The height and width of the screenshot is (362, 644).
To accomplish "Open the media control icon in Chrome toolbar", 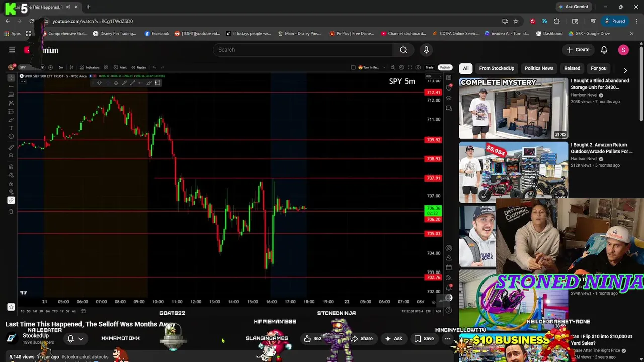I will pos(593,21).
